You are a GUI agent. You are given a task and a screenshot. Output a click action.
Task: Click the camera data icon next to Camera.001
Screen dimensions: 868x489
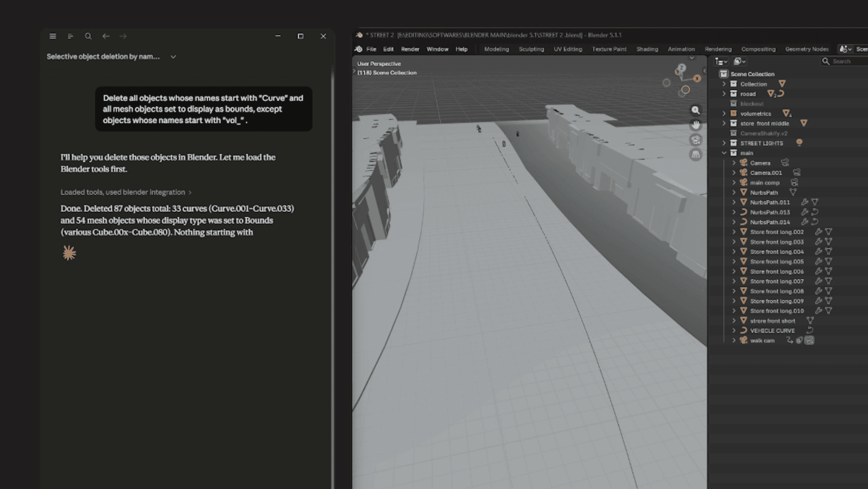797,173
